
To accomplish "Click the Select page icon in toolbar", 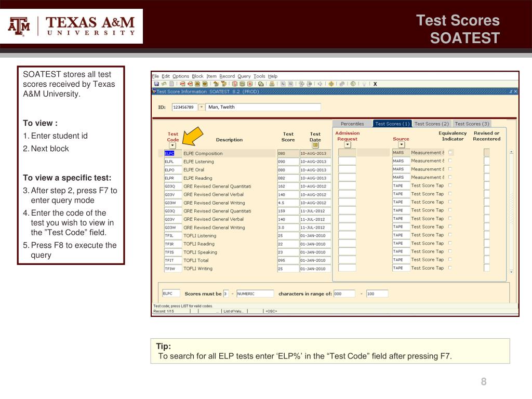I will [x=171, y=84].
